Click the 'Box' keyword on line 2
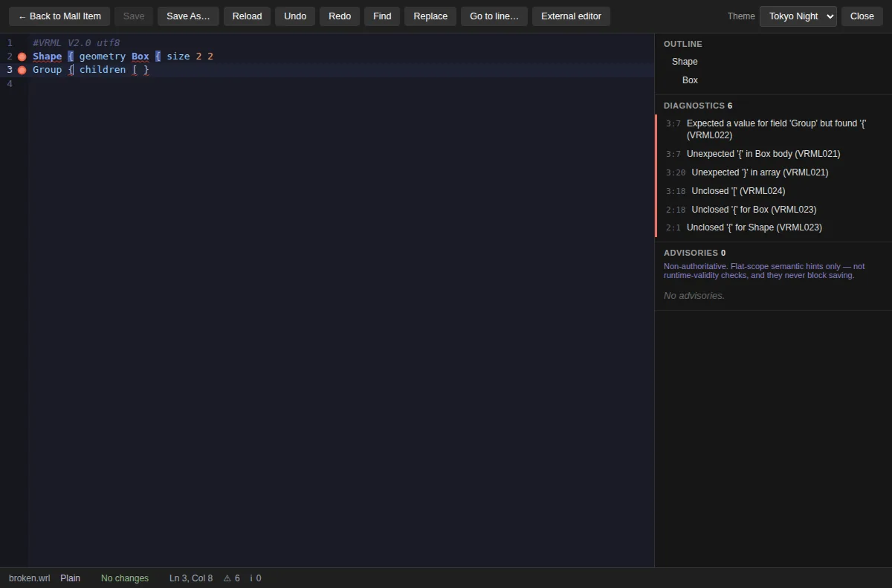 click(140, 56)
